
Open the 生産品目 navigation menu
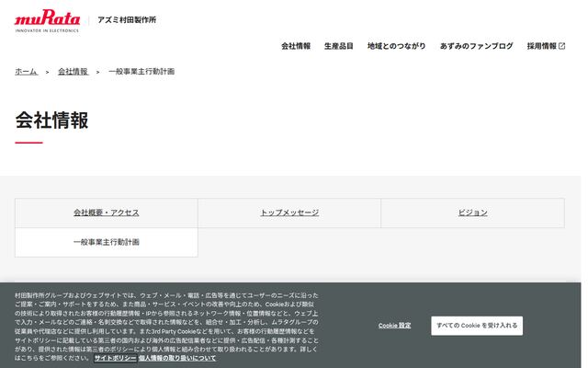(x=339, y=46)
